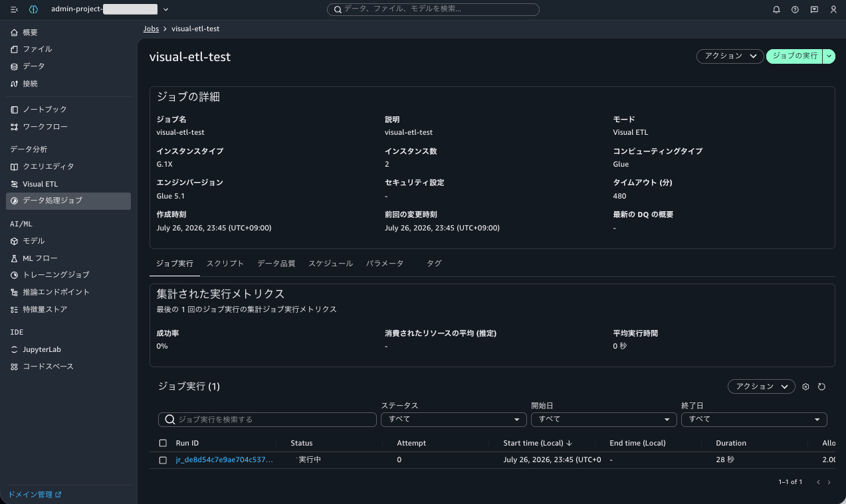Open the 終了日 filter dropdown

point(754,420)
